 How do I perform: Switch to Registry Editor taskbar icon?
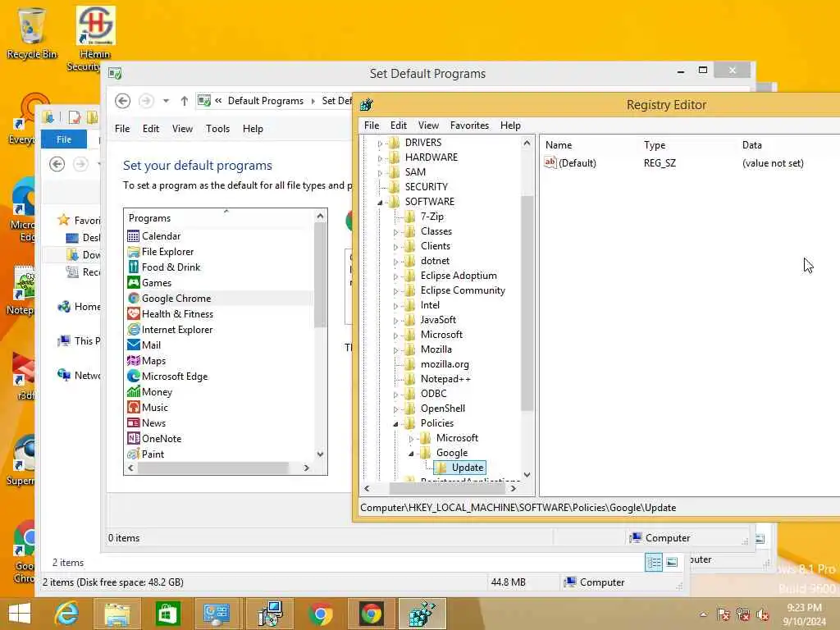422,614
